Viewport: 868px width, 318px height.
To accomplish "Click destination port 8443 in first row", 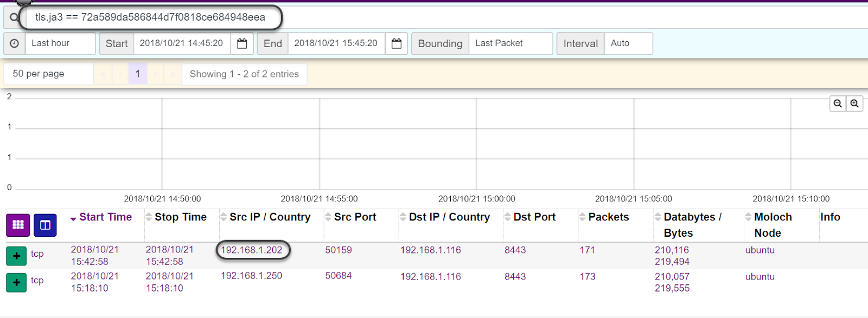I will pos(515,250).
